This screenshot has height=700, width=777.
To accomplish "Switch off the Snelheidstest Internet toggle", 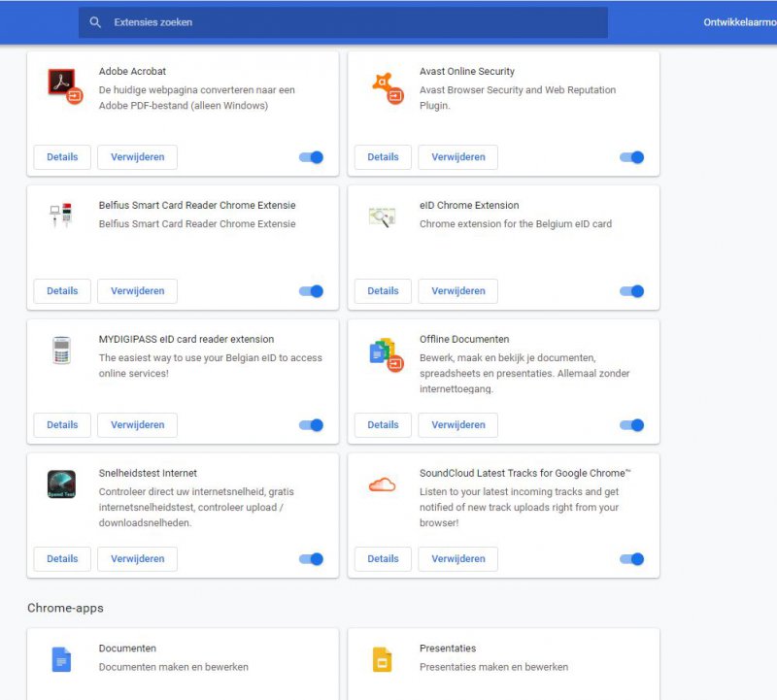I will pyautogui.click(x=311, y=559).
